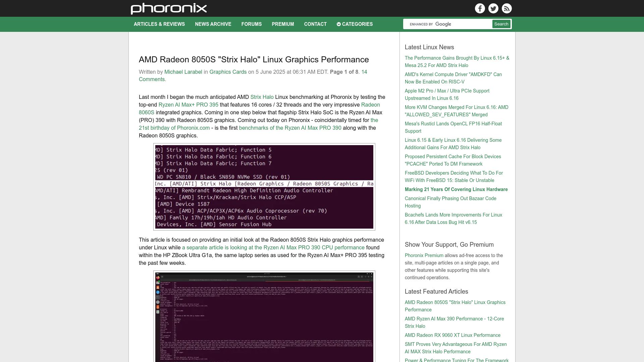Open the 14 Comments link

pos(253,76)
